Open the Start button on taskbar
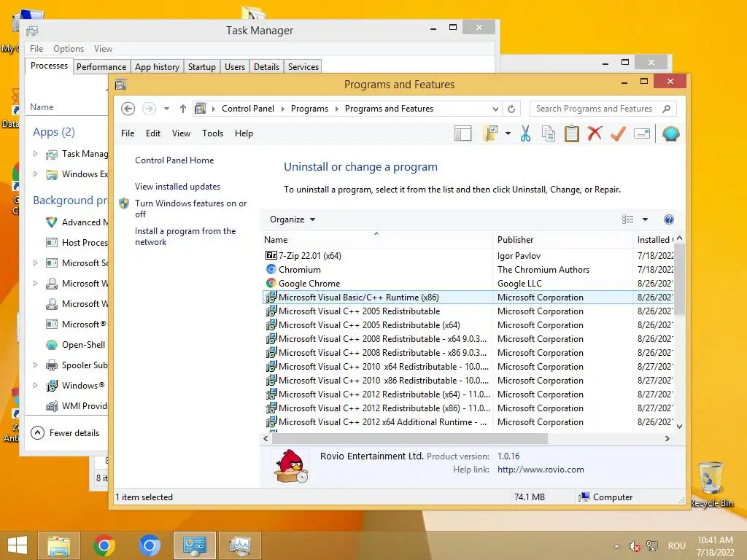747x560 pixels. point(18,545)
